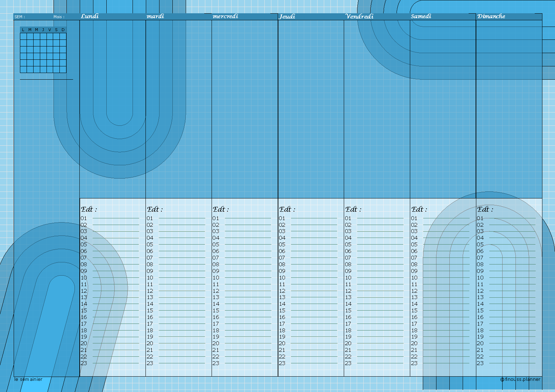Click hour '10' in the mercredi column

(x=216, y=278)
